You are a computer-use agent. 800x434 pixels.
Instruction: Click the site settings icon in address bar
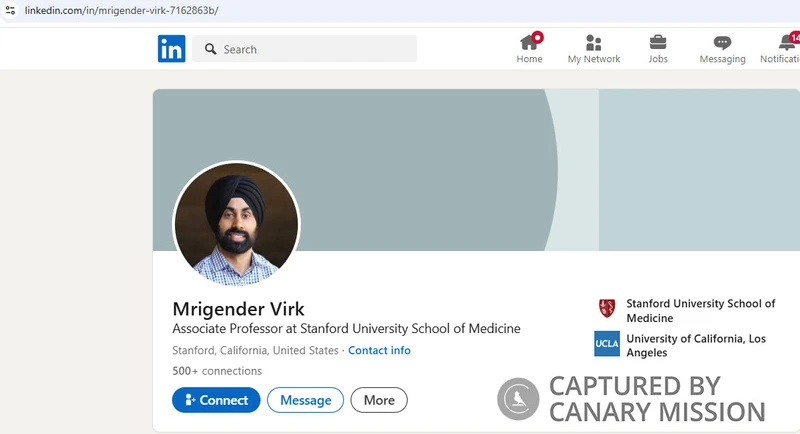coord(10,10)
